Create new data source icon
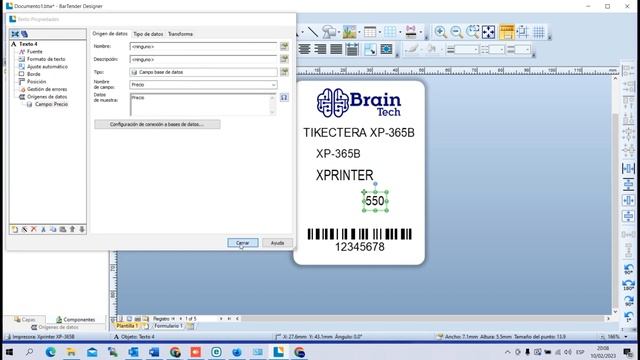Screen dimensions: 640x360 coord(15,229)
